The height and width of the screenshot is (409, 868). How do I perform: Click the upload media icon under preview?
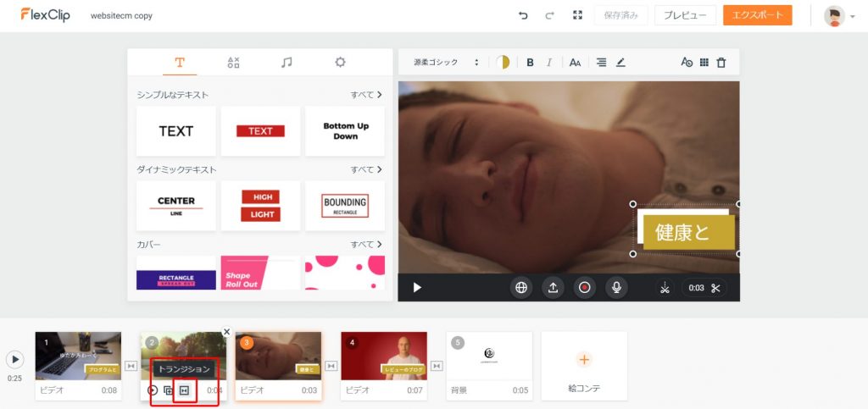553,288
